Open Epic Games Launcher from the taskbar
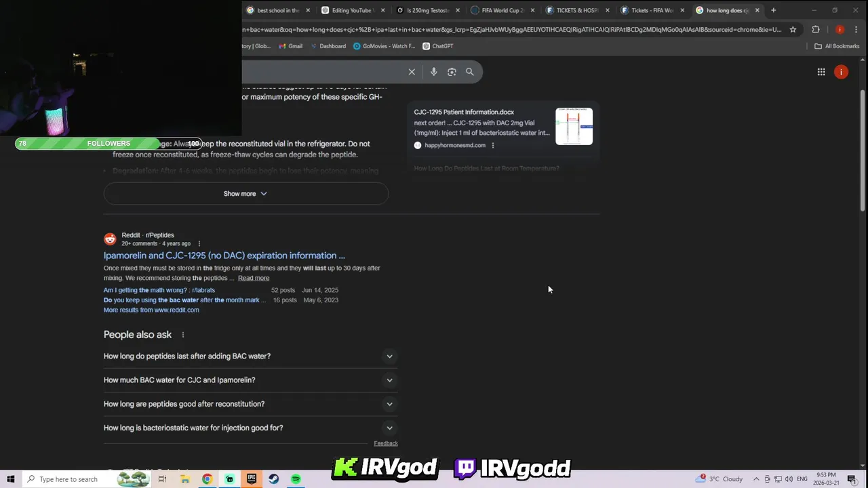868x488 pixels. [x=252, y=479]
